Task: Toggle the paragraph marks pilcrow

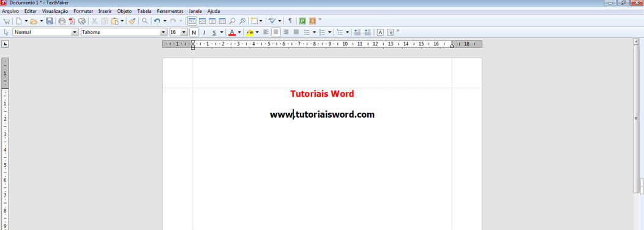Action: 290,21
